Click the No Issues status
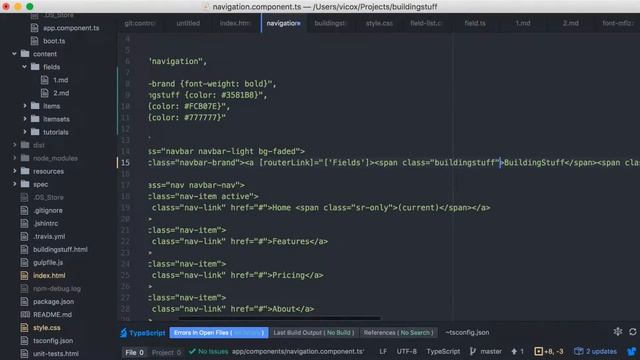The image size is (640, 360). tap(209, 351)
